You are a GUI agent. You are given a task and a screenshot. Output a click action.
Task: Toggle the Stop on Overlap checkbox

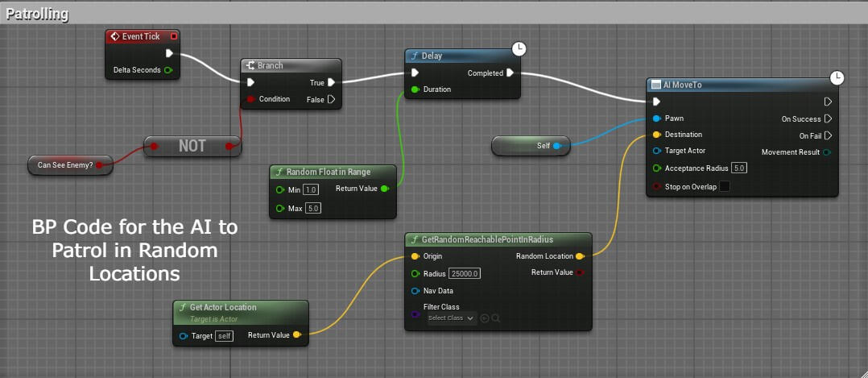[x=724, y=187]
